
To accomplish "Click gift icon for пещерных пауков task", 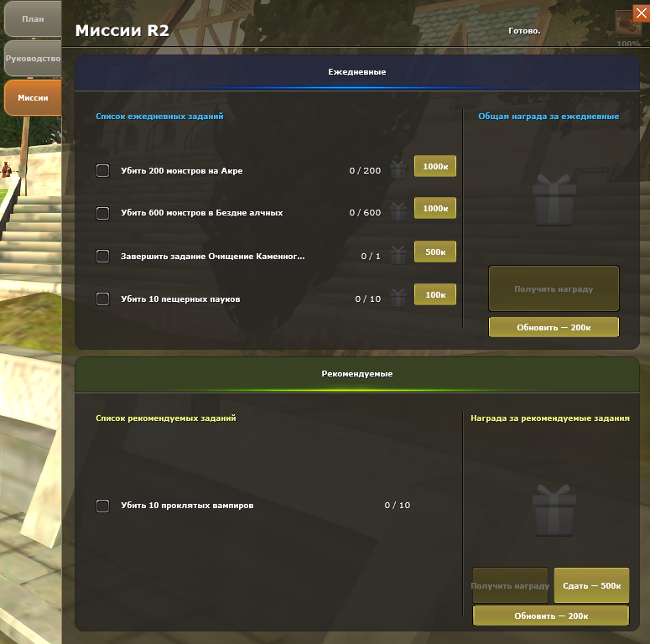I will (398, 298).
